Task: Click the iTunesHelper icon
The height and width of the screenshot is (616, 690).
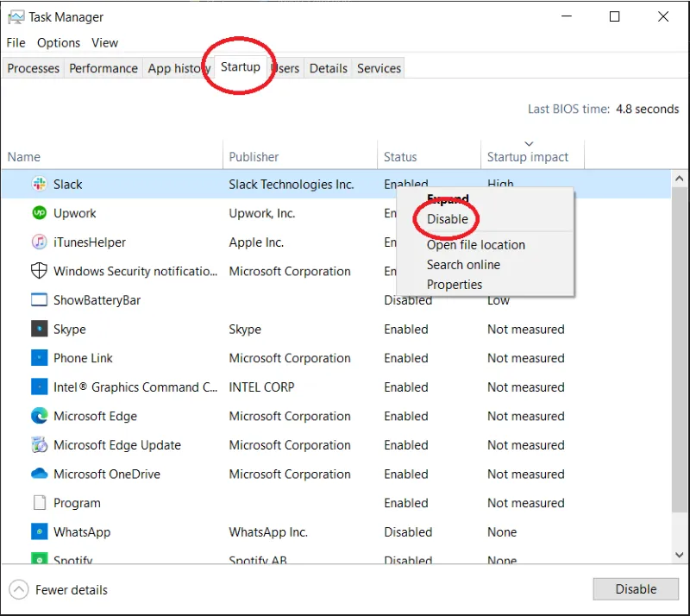Action: [x=39, y=242]
